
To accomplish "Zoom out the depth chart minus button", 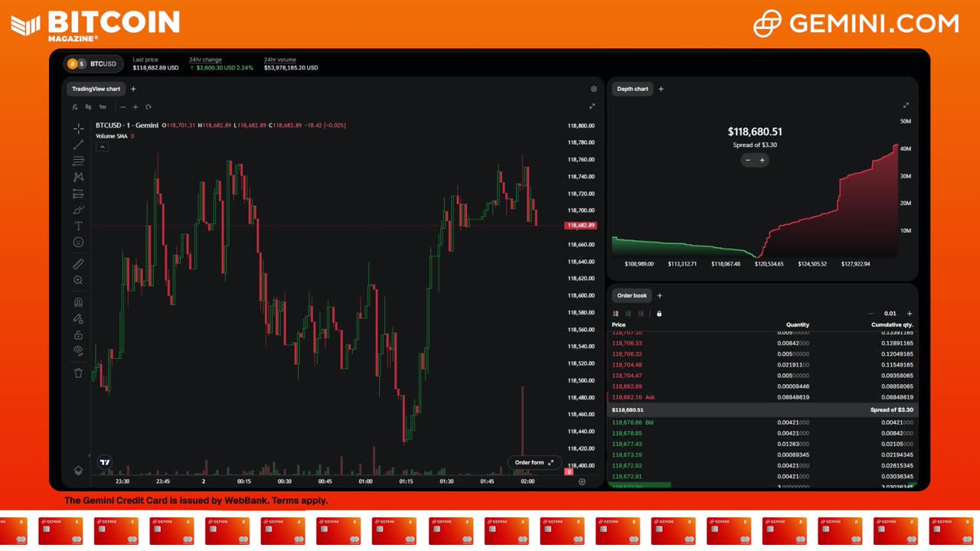I will (748, 160).
